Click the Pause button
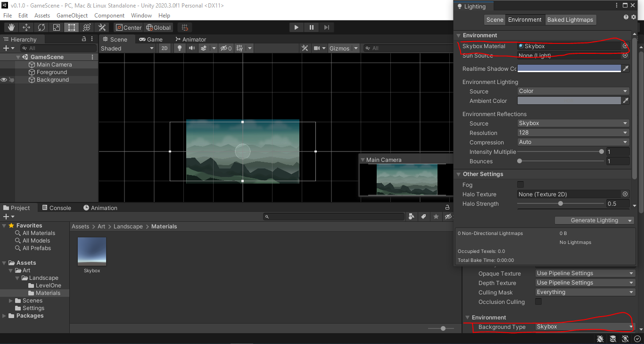The width and height of the screenshot is (644, 344). click(x=311, y=27)
